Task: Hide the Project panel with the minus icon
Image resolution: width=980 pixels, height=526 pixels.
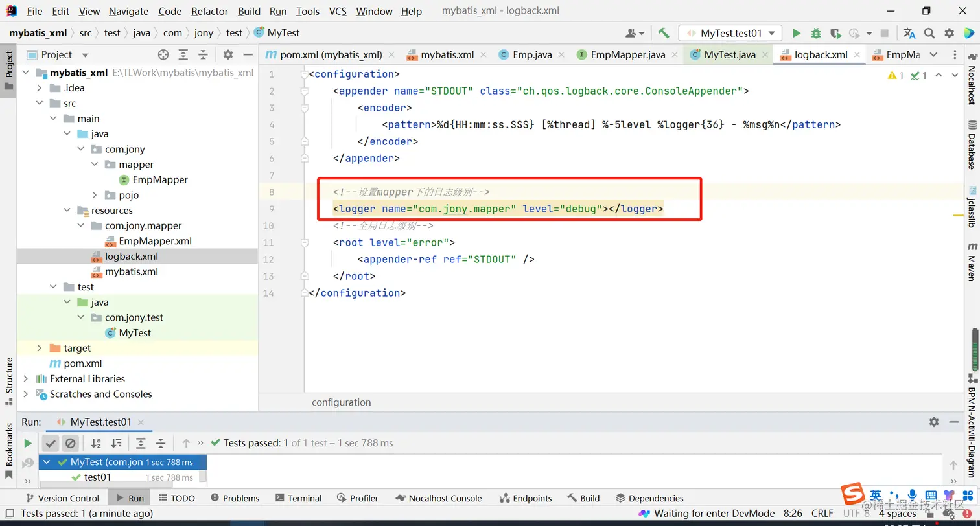Action: [x=248, y=55]
